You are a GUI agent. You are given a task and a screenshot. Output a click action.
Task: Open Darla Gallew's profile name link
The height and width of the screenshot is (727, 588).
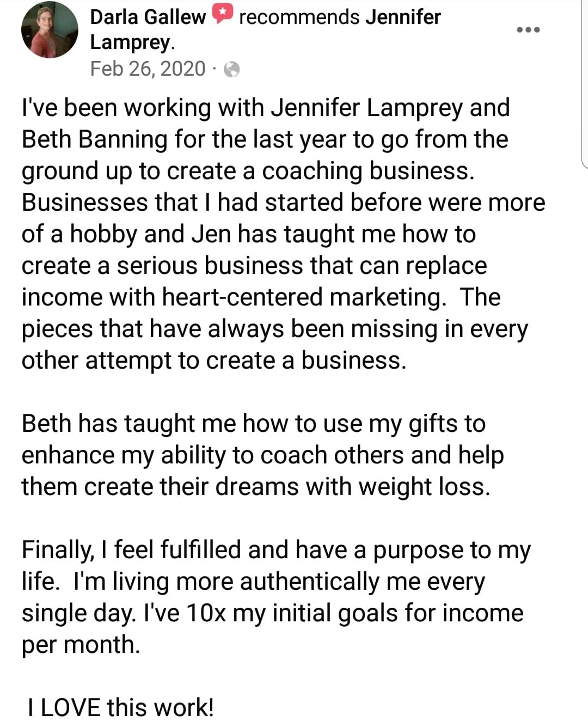pos(148,17)
